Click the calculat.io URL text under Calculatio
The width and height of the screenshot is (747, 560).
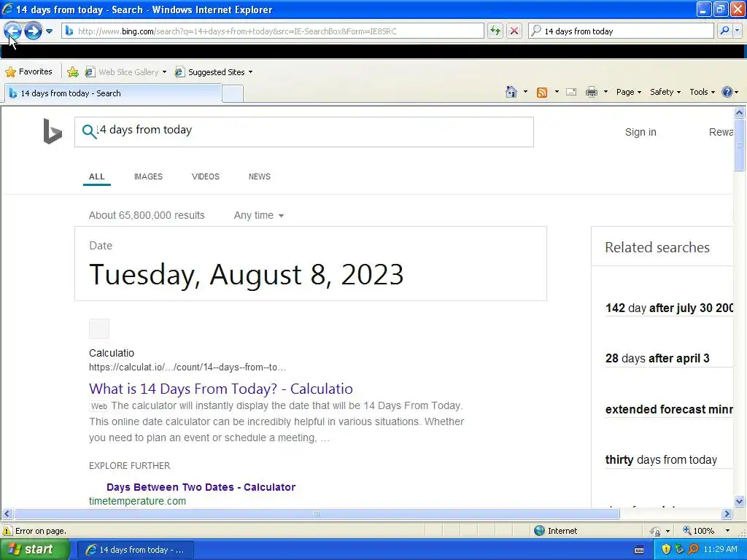click(x=187, y=367)
